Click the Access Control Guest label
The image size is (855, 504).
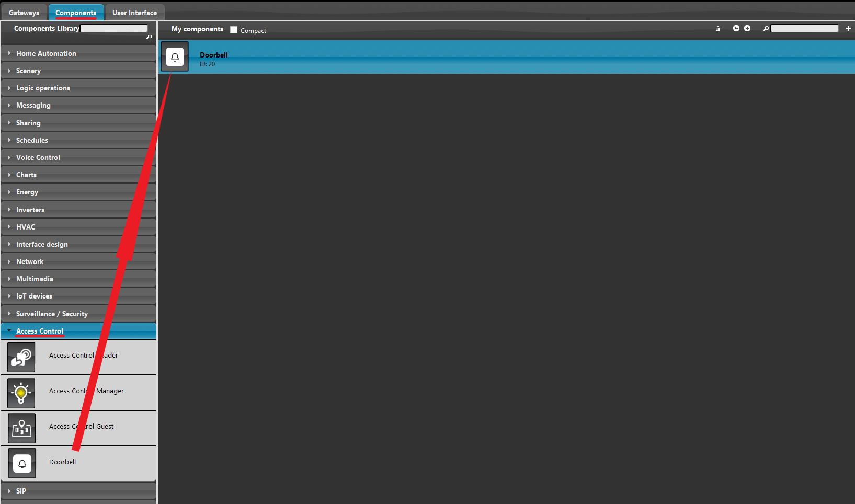click(x=81, y=427)
